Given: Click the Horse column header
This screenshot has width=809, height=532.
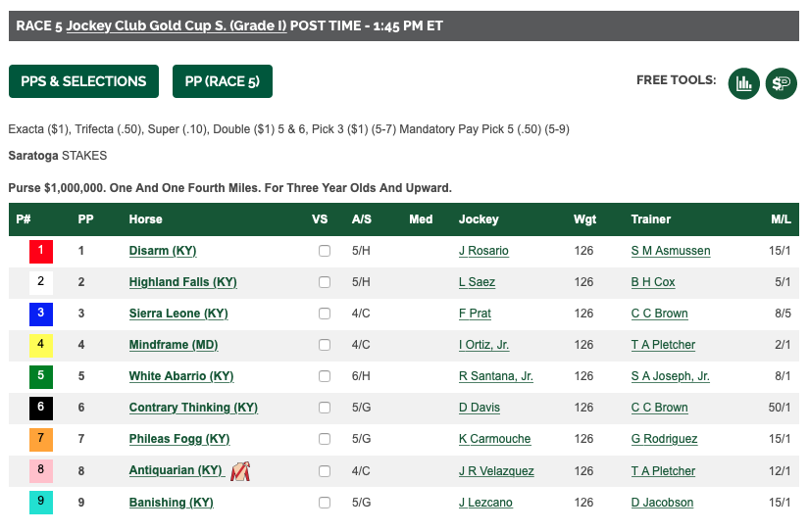Looking at the screenshot, I should [145, 219].
